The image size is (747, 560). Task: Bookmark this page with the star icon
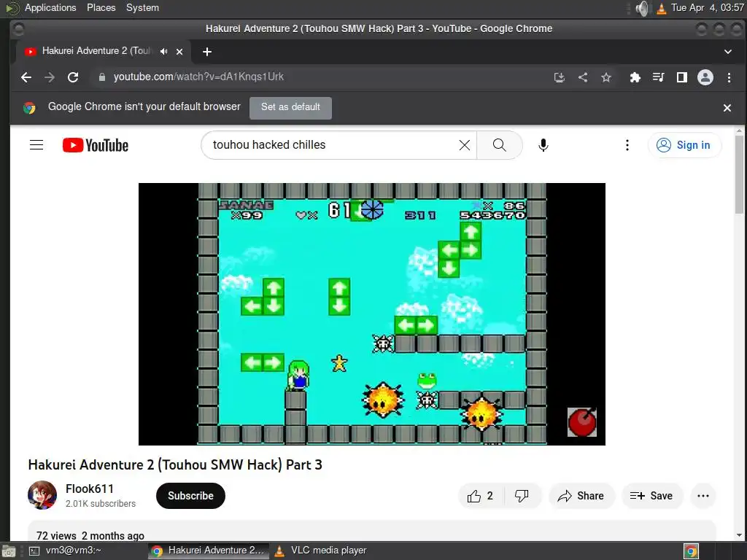tap(606, 77)
